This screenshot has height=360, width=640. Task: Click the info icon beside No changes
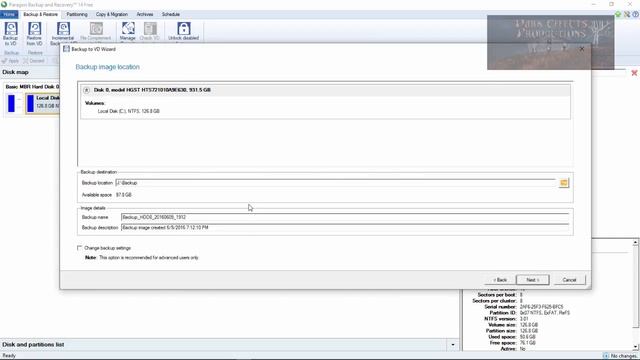point(606,356)
